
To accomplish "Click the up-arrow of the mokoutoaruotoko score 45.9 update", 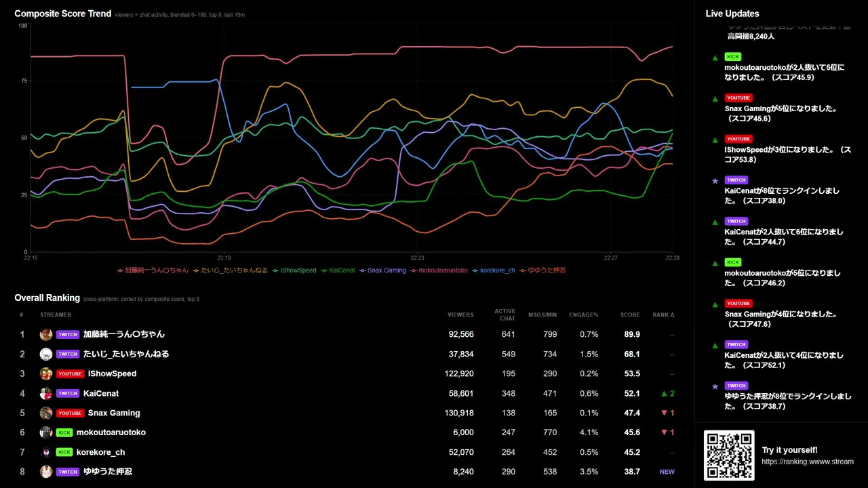I will (x=715, y=58).
